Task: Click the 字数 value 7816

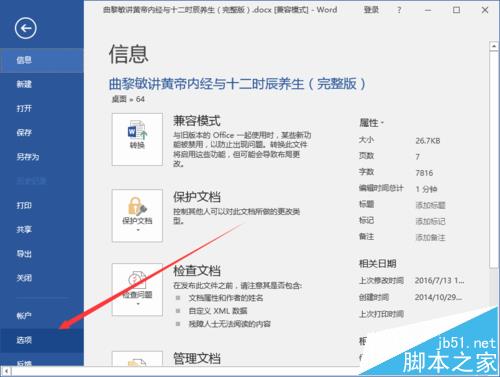Action: pyautogui.click(x=424, y=173)
